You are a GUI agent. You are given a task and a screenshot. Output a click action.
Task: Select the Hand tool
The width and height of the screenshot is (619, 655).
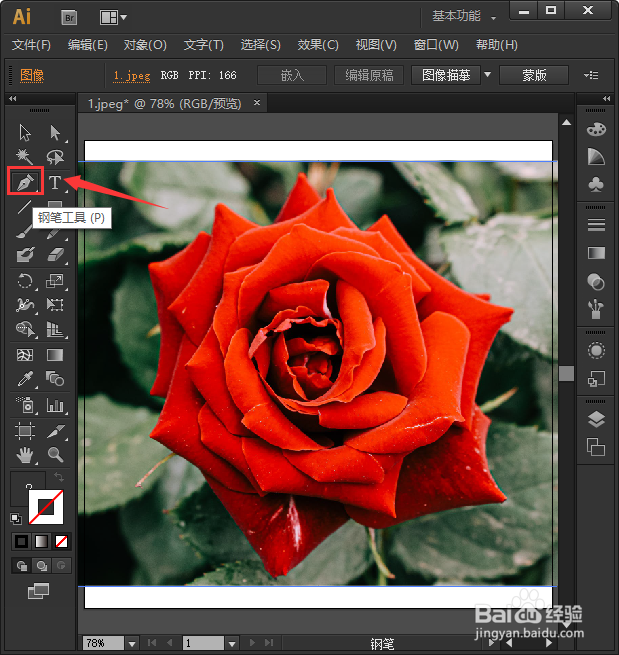25,455
